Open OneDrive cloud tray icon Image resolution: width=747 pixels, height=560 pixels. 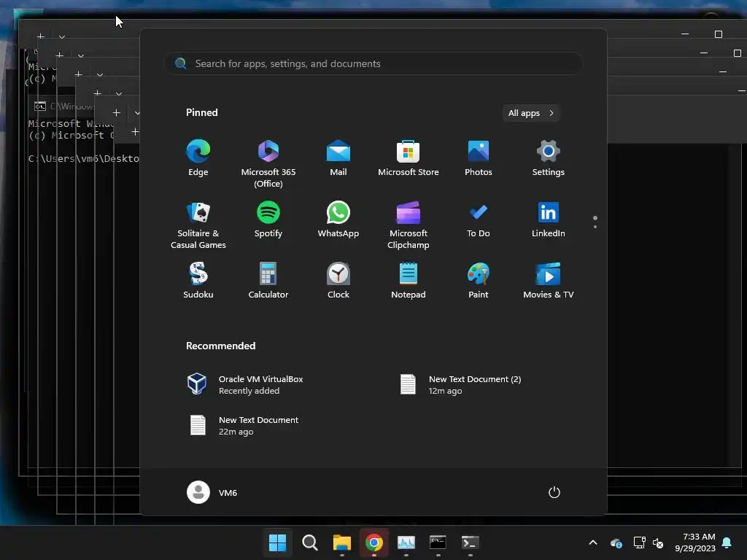pos(616,542)
